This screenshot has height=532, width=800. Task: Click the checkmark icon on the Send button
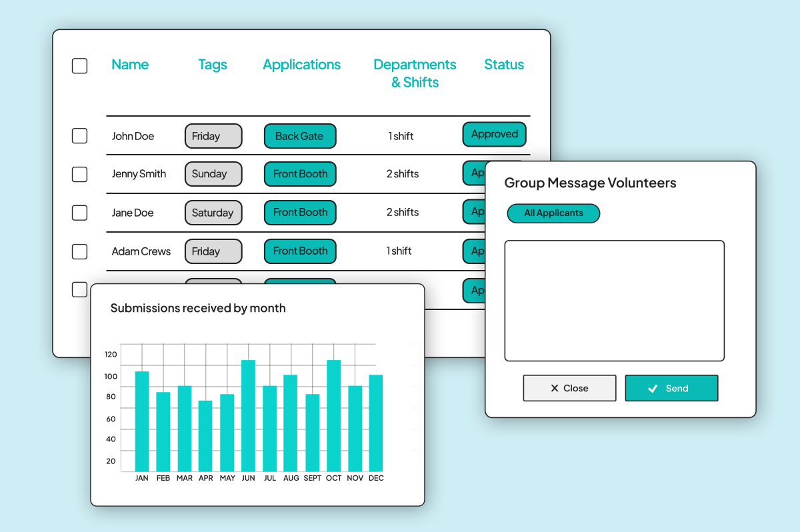click(x=653, y=388)
